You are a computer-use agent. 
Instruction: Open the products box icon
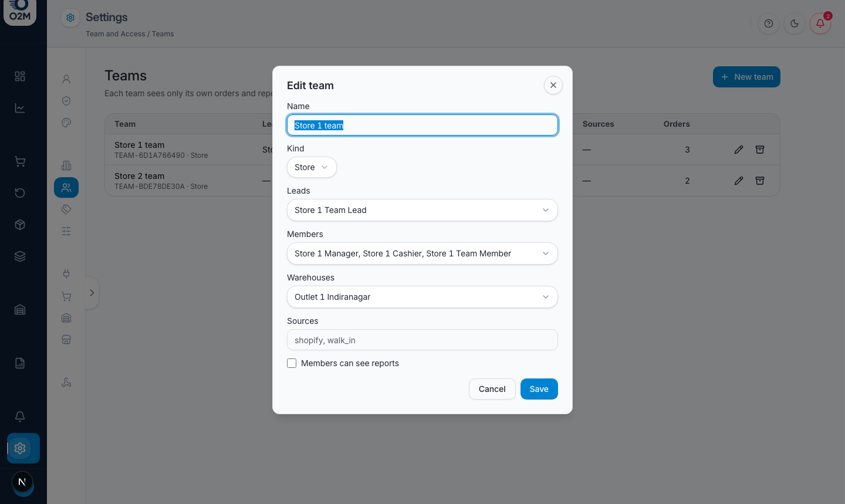pyautogui.click(x=20, y=225)
